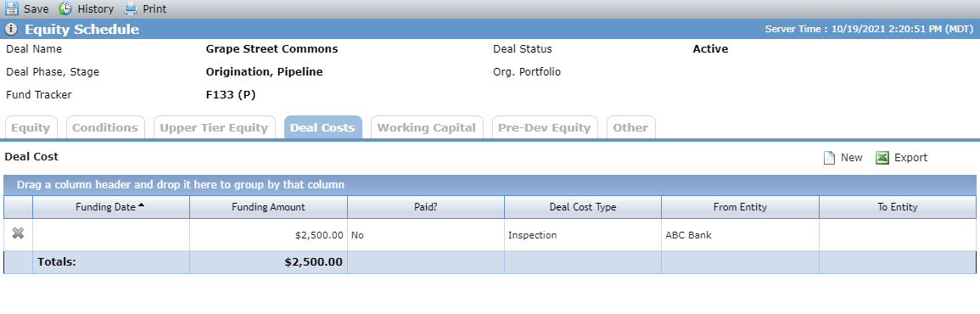This screenshot has height=314, width=980.
Task: Click the Server Time text
Action: [x=869, y=30]
